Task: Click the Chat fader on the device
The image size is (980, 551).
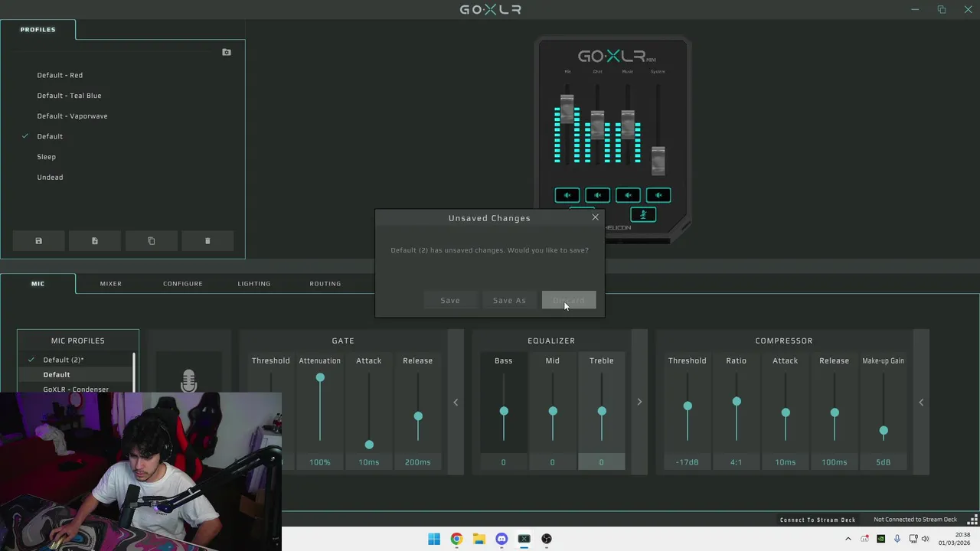Action: pyautogui.click(x=597, y=124)
